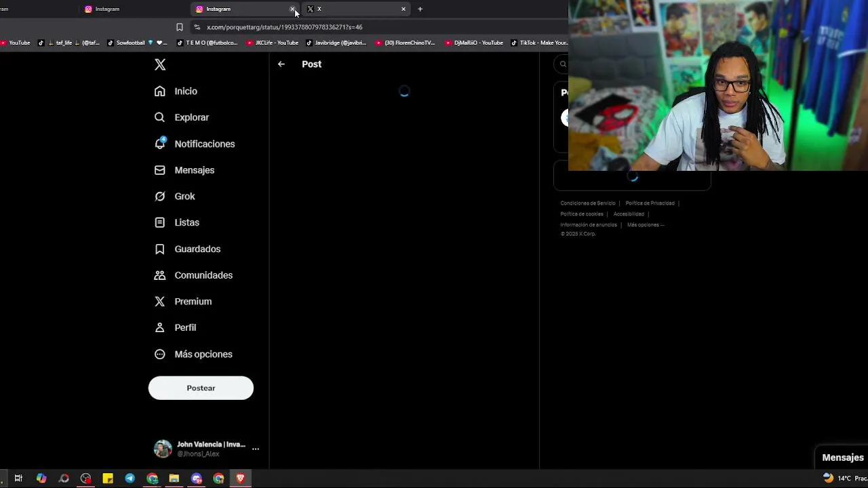Image resolution: width=868 pixels, height=488 pixels.
Task: Open Política de cookies link
Action: 581,214
